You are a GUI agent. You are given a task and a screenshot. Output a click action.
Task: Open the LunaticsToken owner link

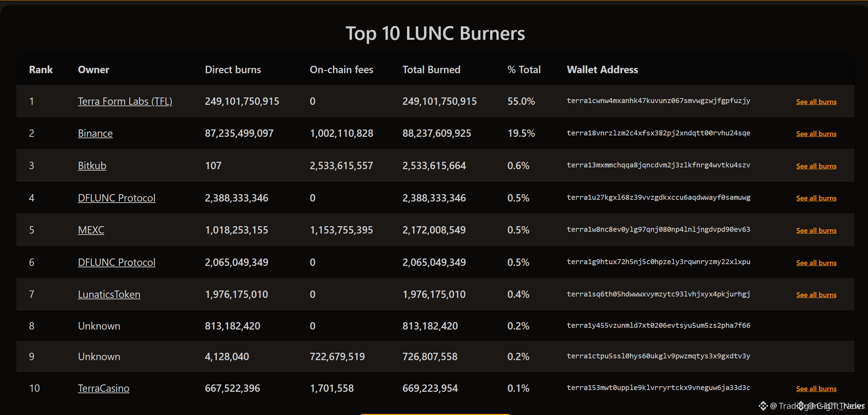(x=109, y=294)
